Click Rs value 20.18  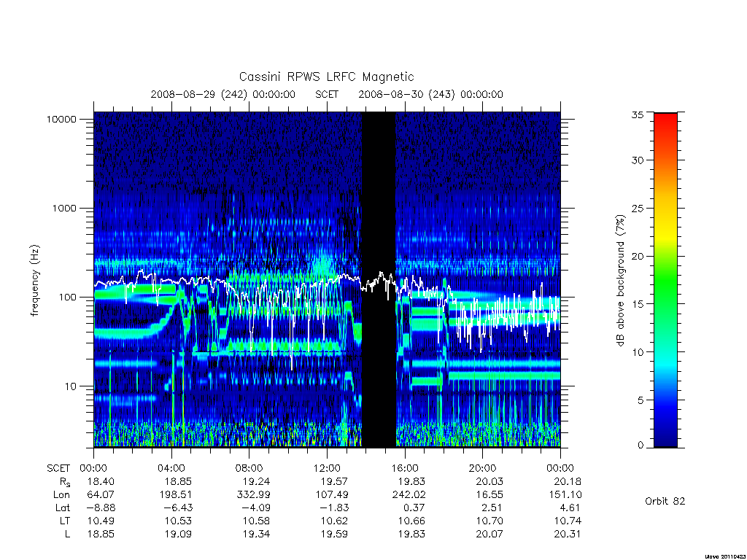(568, 481)
